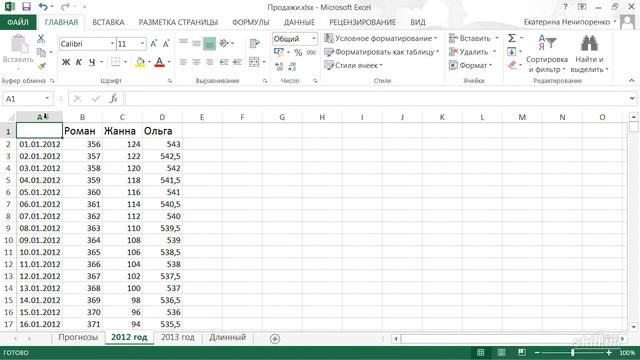This screenshot has width=640, height=360.
Task: Click the Insert Function fx button
Action: point(113,98)
